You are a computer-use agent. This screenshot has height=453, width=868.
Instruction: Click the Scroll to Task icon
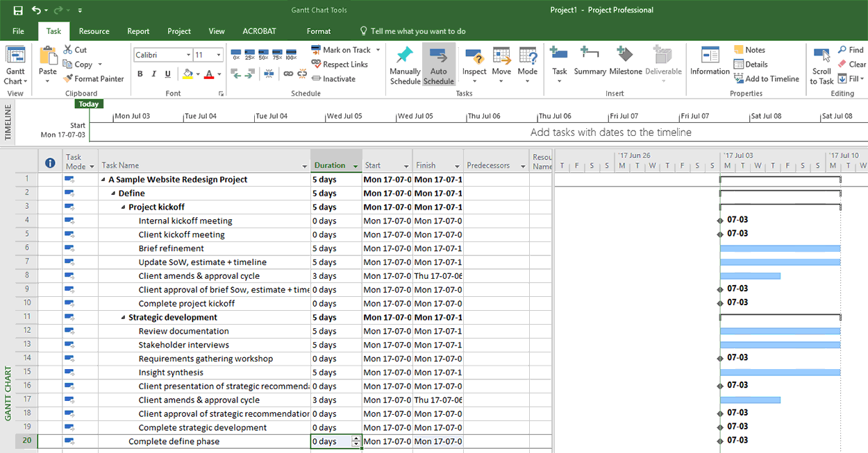[x=821, y=55]
